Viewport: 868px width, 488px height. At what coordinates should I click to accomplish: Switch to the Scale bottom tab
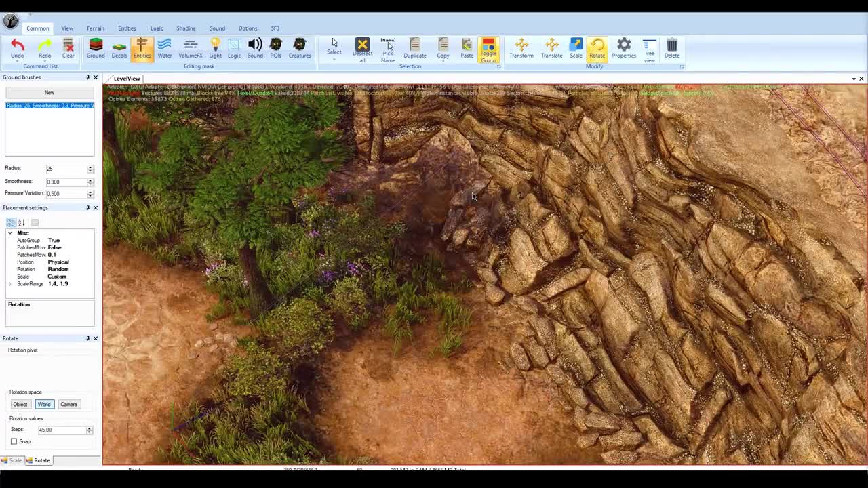[12, 460]
